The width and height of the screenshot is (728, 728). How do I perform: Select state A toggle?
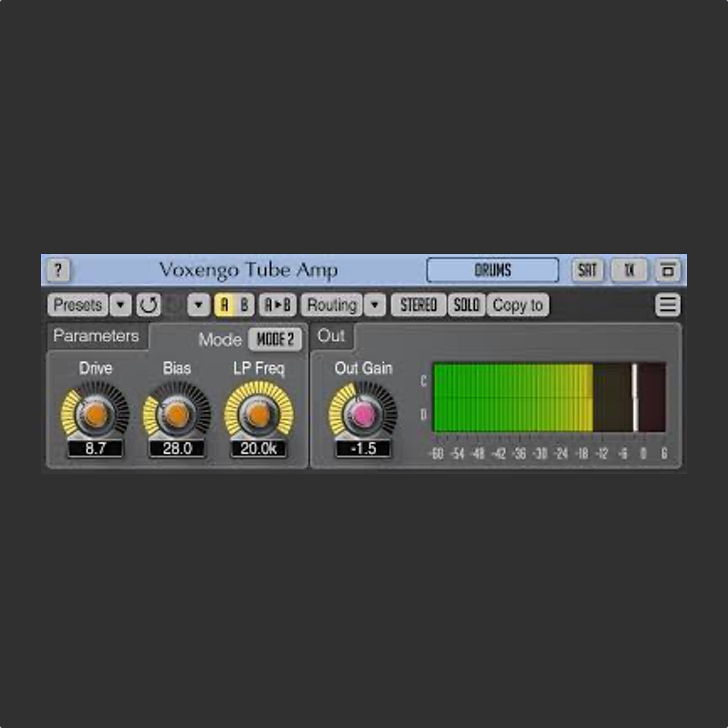(x=224, y=305)
